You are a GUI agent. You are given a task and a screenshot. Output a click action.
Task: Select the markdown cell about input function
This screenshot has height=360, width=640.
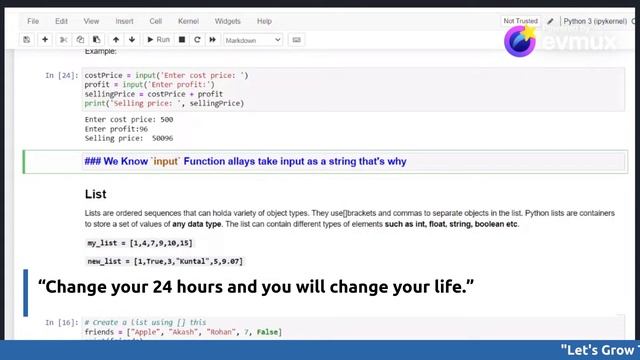point(325,162)
